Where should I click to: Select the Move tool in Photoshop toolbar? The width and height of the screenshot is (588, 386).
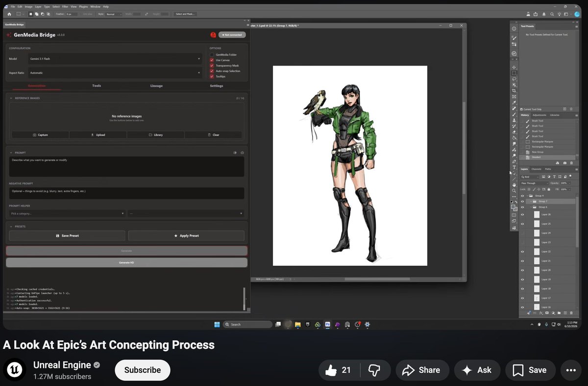click(514, 67)
